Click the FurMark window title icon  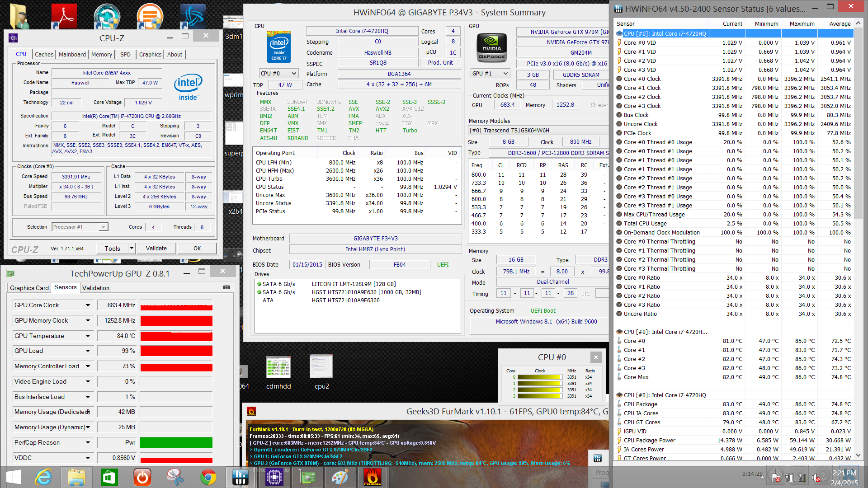tap(251, 411)
